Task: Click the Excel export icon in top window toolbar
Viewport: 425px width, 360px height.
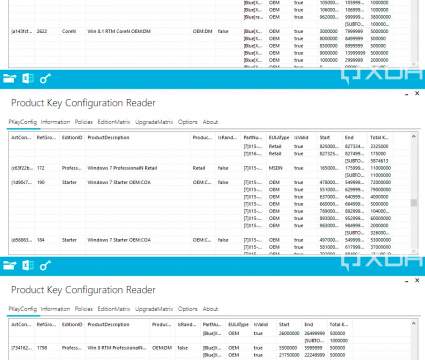Action: (28, 79)
